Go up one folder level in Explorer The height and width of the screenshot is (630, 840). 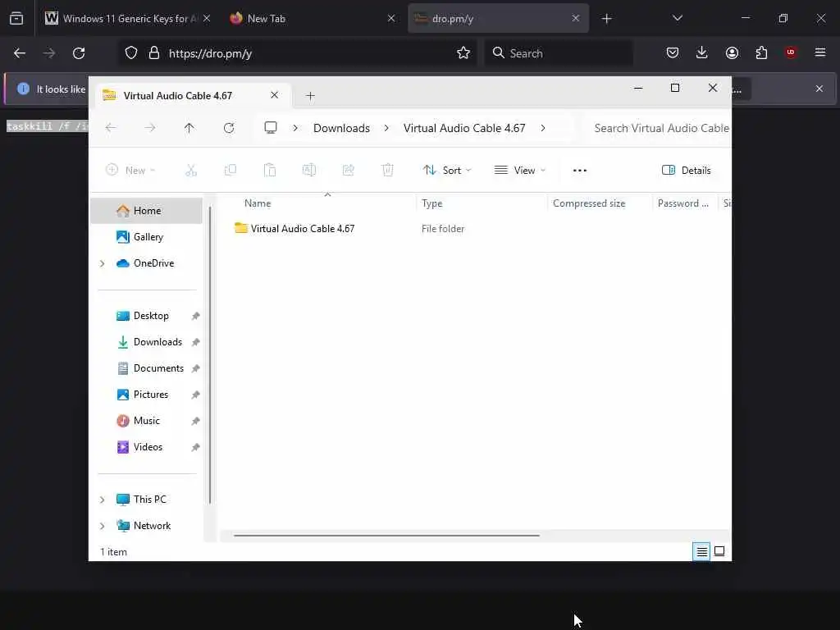tap(189, 128)
